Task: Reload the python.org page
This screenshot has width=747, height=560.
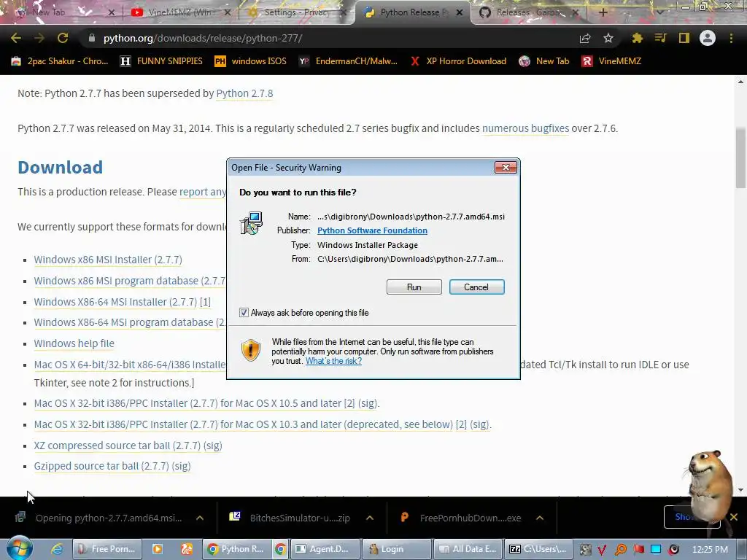Action: 63,38
